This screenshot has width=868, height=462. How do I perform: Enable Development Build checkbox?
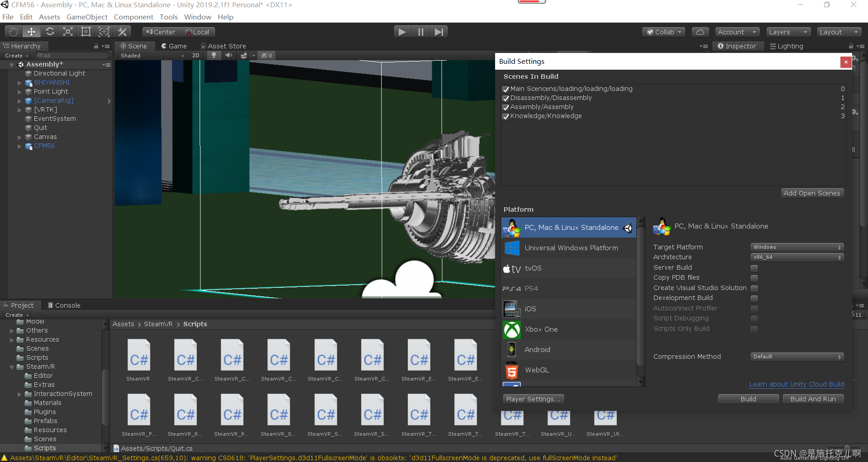click(754, 298)
